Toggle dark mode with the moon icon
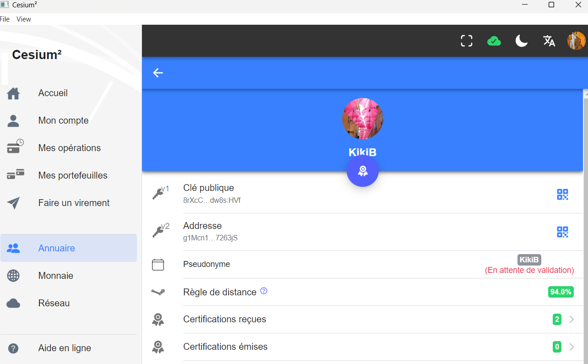This screenshot has width=588, height=364. pyautogui.click(x=521, y=41)
